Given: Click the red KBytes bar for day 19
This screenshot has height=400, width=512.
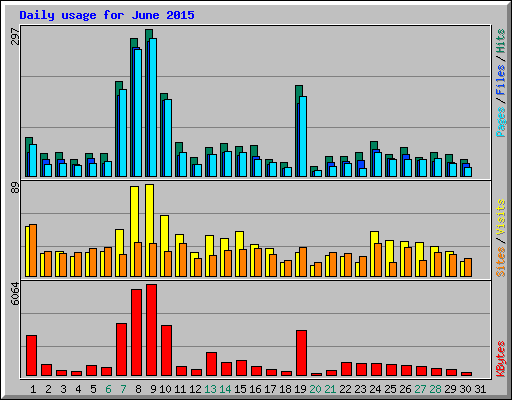Looking at the screenshot, I should click(301, 353).
